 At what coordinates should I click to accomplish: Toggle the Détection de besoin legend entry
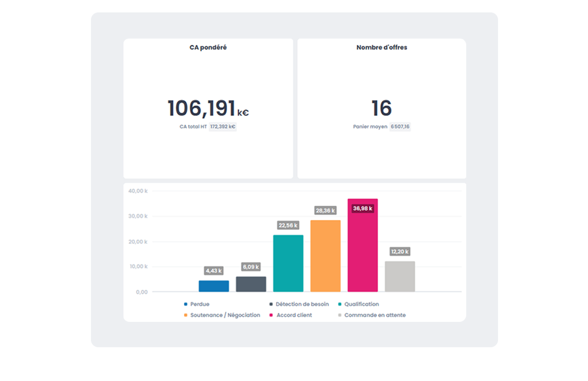click(x=302, y=304)
